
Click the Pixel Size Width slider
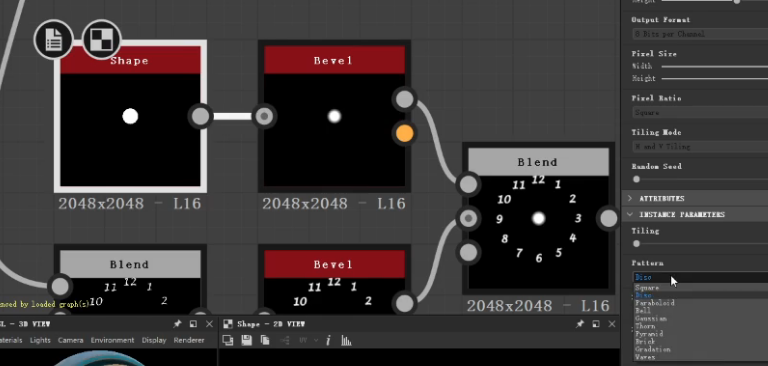pyautogui.click(x=715, y=66)
